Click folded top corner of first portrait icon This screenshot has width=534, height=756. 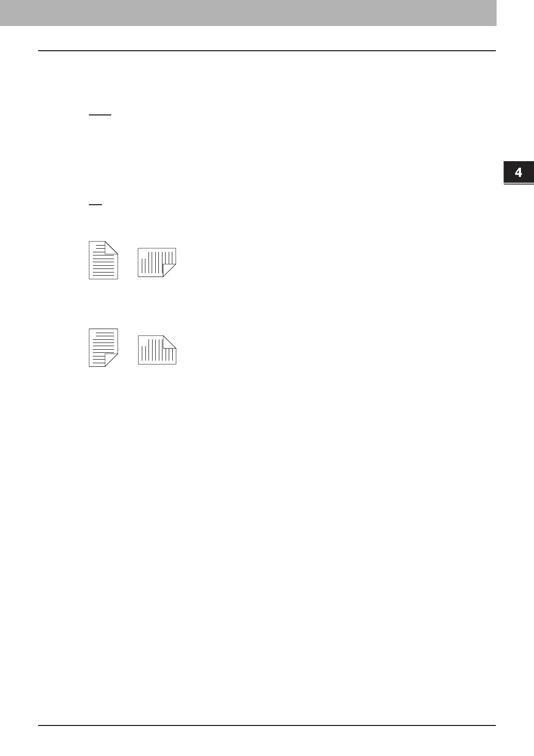pyautogui.click(x=112, y=248)
